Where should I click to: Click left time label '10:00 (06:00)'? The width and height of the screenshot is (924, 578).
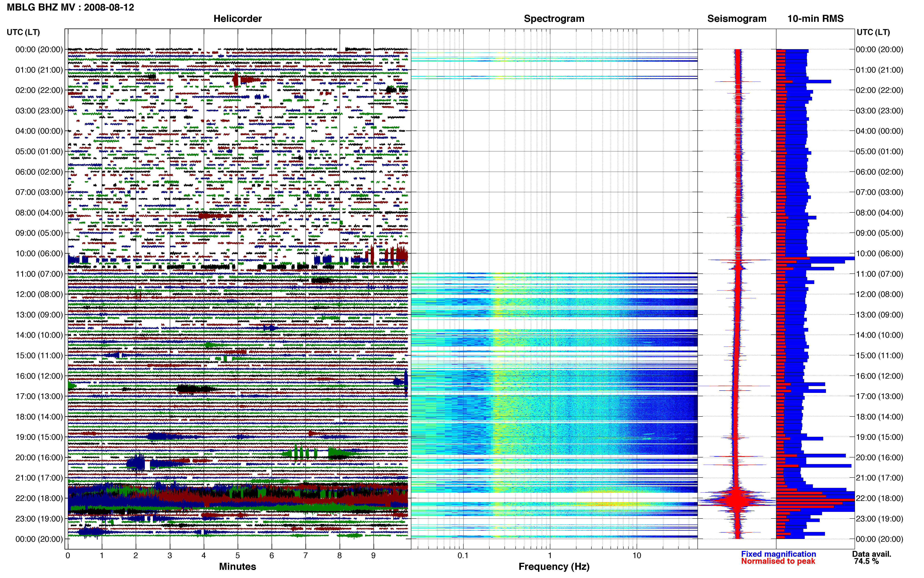pyautogui.click(x=39, y=253)
